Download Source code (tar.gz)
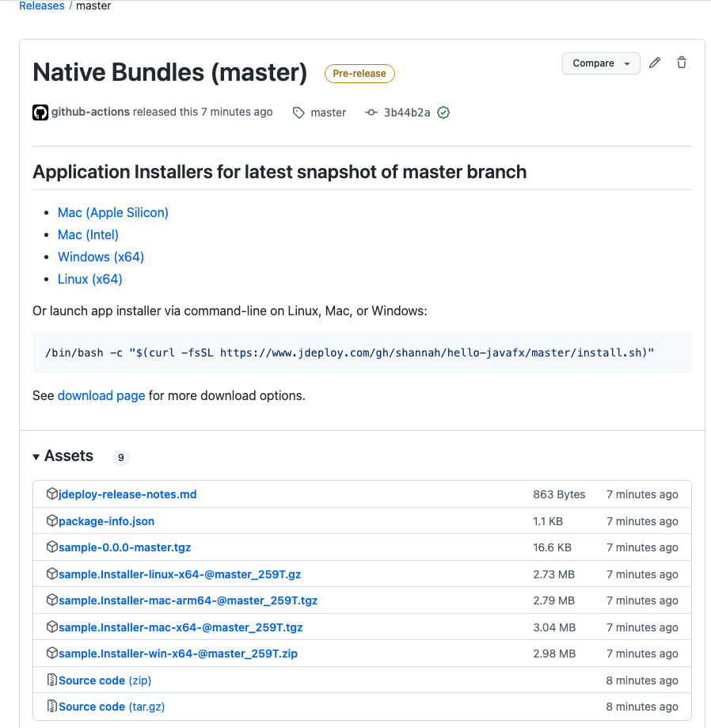This screenshot has height=728, width=711. pyautogui.click(x=112, y=706)
